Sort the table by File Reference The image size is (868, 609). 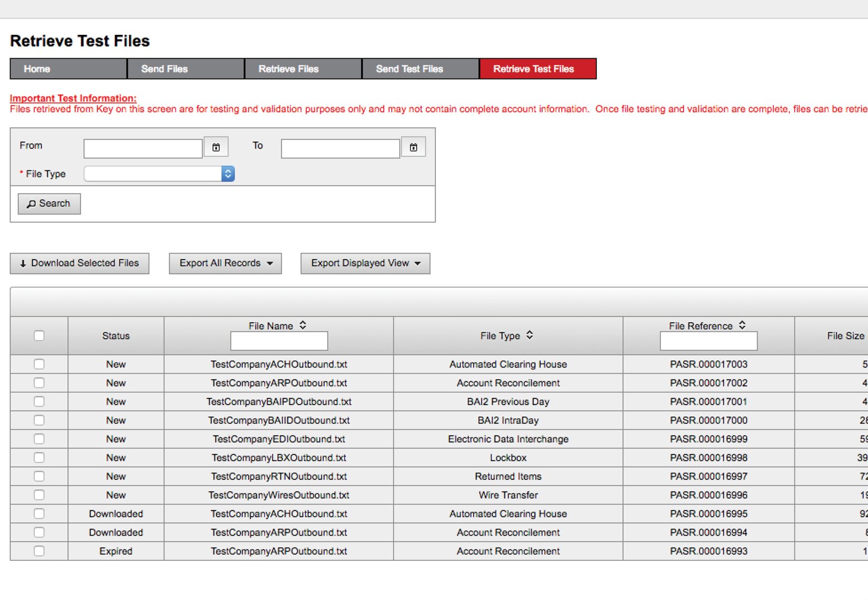(742, 325)
